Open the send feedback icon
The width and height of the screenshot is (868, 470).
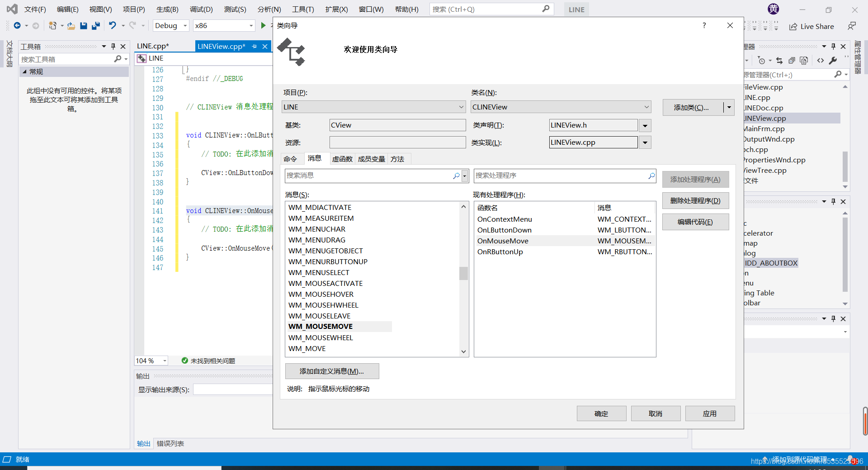tap(852, 26)
